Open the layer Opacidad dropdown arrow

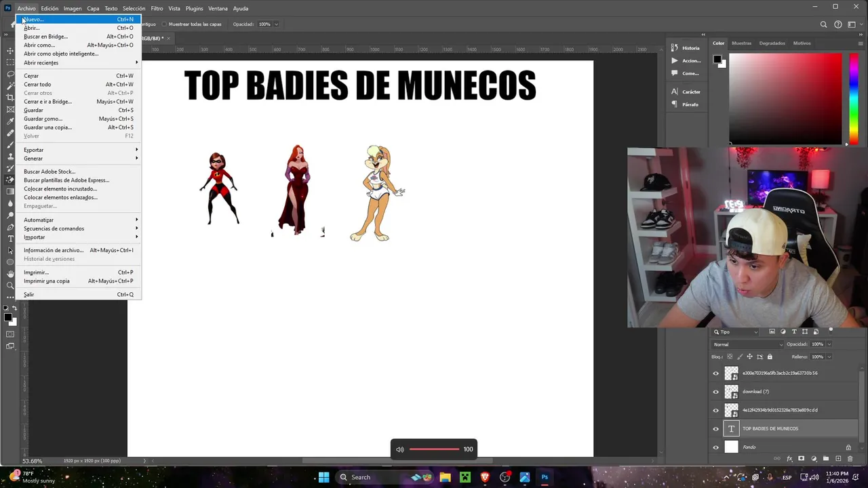coord(829,344)
